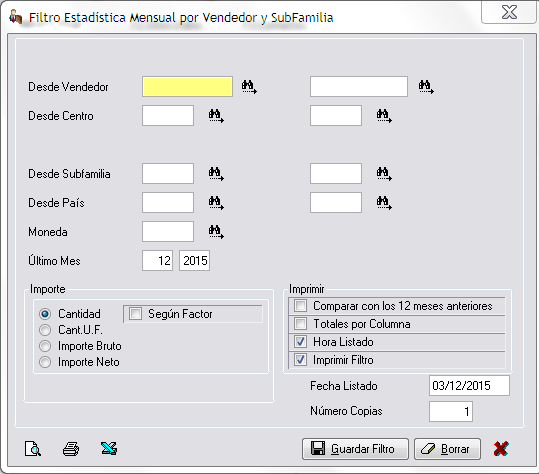Click the Guardar Filtro button
The width and height of the screenshot is (539, 474).
355,449
